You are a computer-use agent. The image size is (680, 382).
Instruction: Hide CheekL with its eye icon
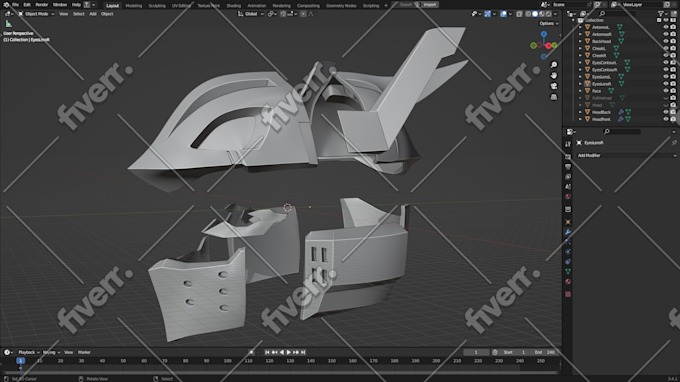[x=666, y=48]
